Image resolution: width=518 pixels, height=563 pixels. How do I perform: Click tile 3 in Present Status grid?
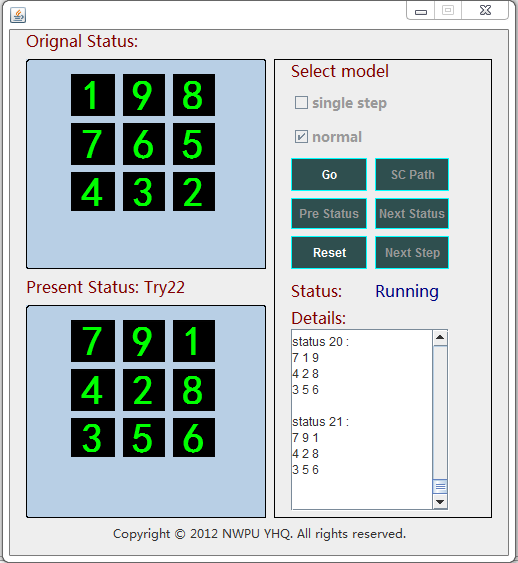point(93,437)
